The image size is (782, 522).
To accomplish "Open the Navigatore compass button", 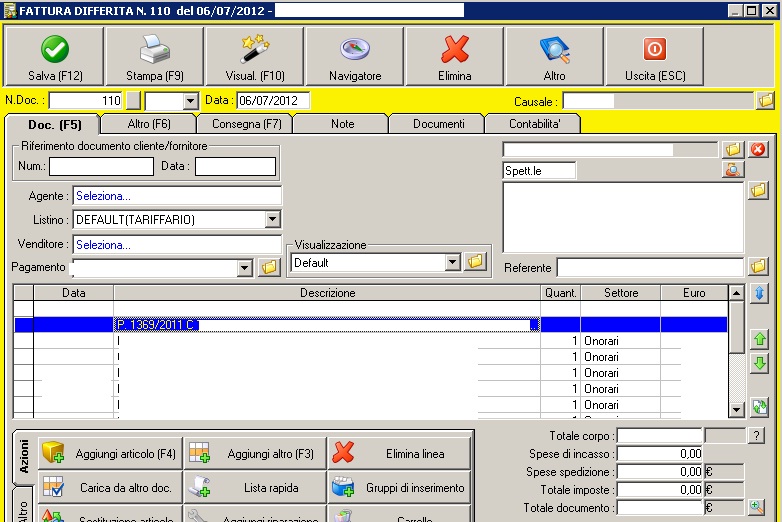I will (x=355, y=56).
